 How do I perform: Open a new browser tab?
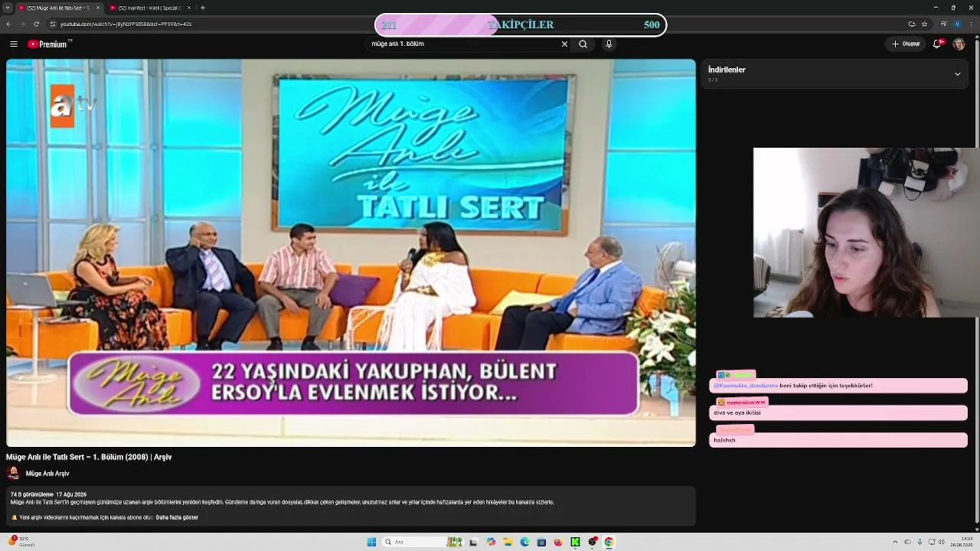coord(202,8)
